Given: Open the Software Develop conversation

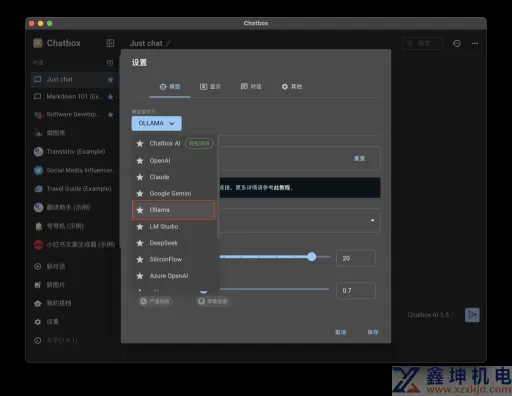Looking at the screenshot, I should pos(74,115).
